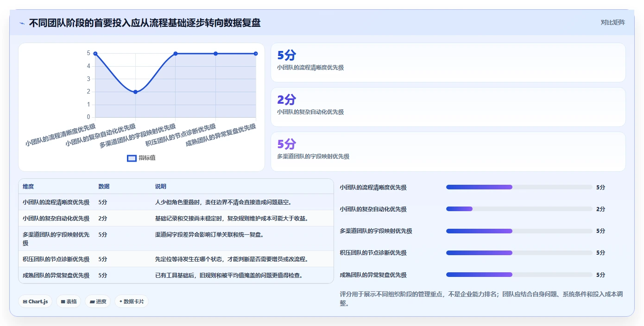This screenshot has height=326, width=644.
Task: Click table cell 积压团队的节点诊断优先级
Action: [56, 259]
